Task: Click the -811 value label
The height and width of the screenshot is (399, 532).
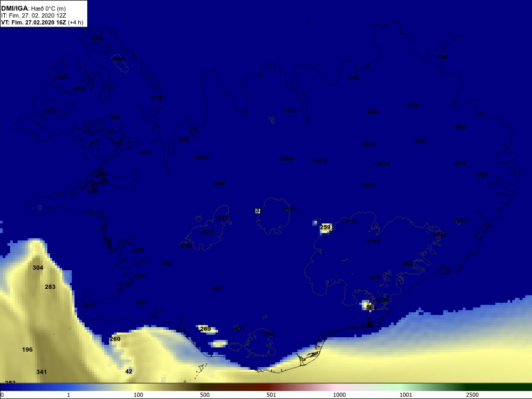Action: [239, 328]
